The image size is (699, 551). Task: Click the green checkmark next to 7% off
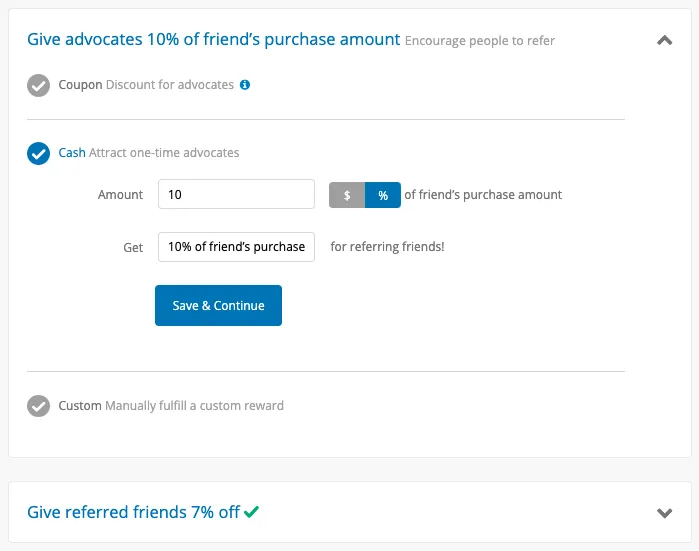coord(251,511)
